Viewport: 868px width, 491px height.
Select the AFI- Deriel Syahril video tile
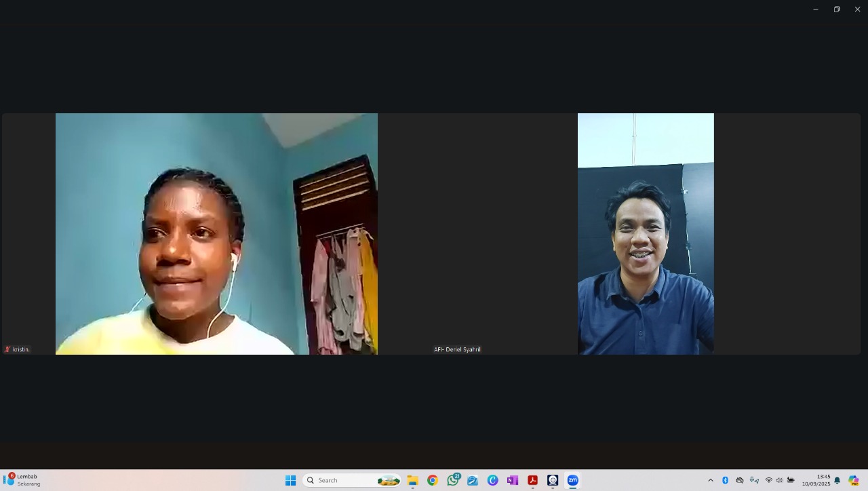646,233
